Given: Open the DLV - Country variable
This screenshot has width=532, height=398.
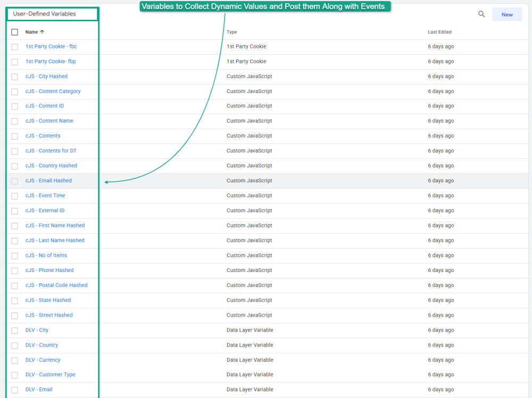Looking at the screenshot, I should pos(41,344).
